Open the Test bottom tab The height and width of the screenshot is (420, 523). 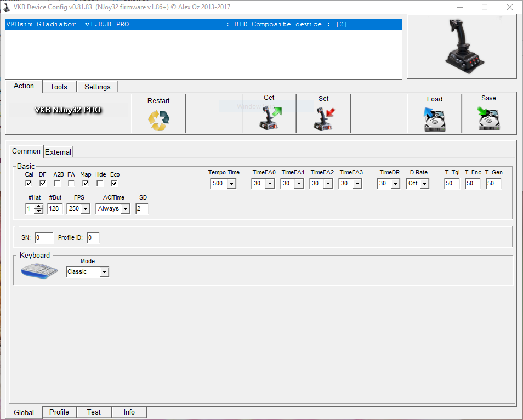click(94, 412)
